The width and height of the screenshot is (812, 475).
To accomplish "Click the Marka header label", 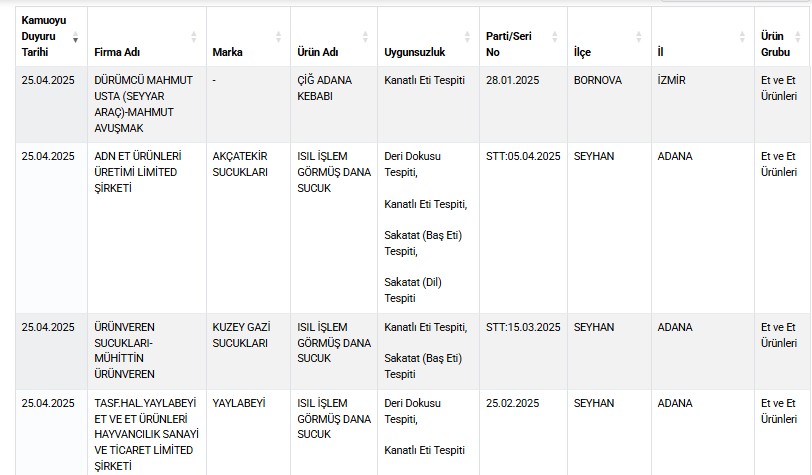I will point(227,52).
